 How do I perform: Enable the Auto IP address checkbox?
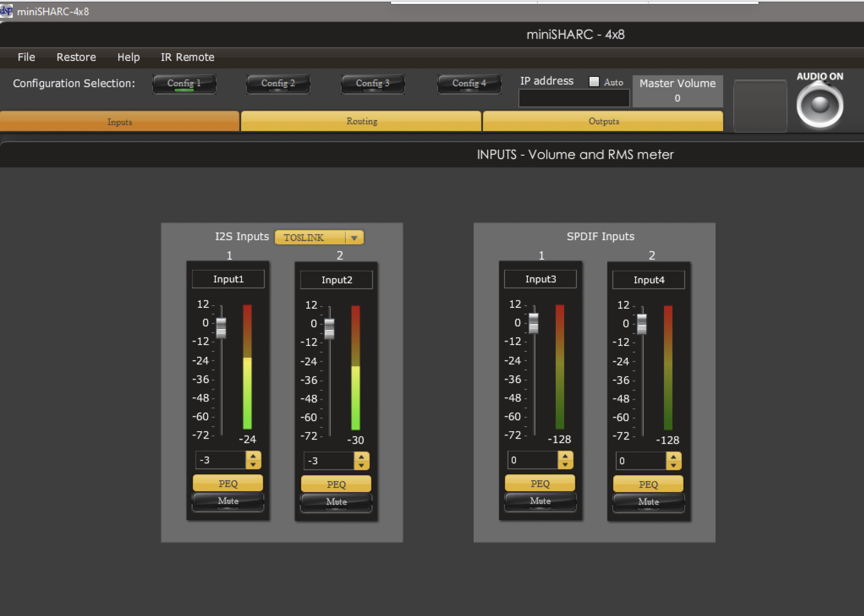tap(594, 82)
